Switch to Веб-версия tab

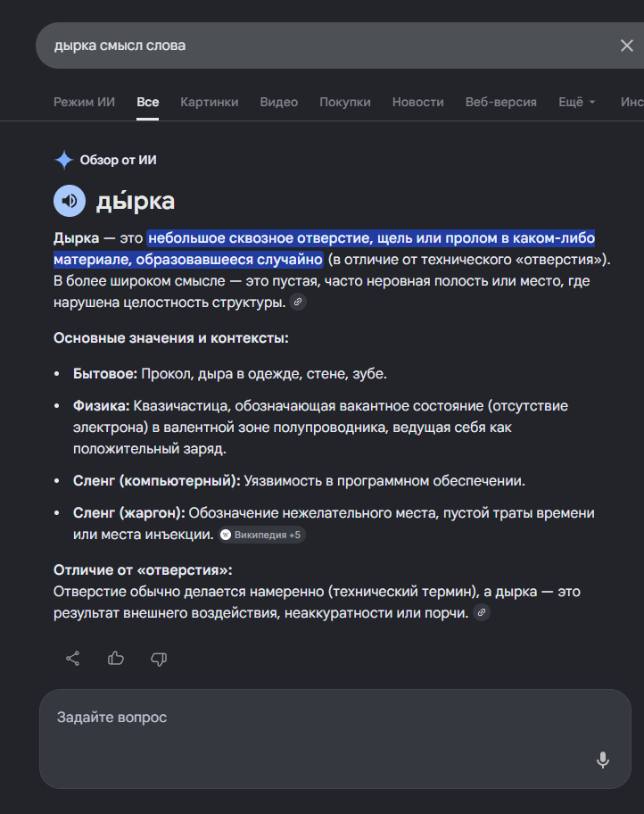[500, 102]
